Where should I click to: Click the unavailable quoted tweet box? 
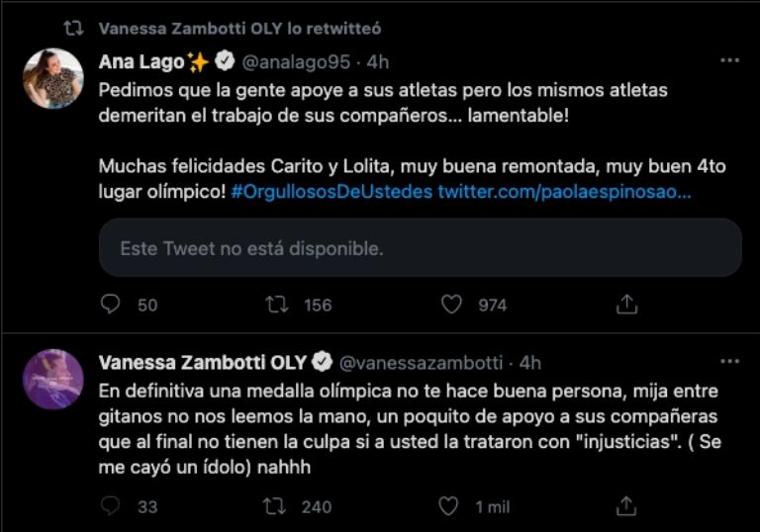point(420,247)
